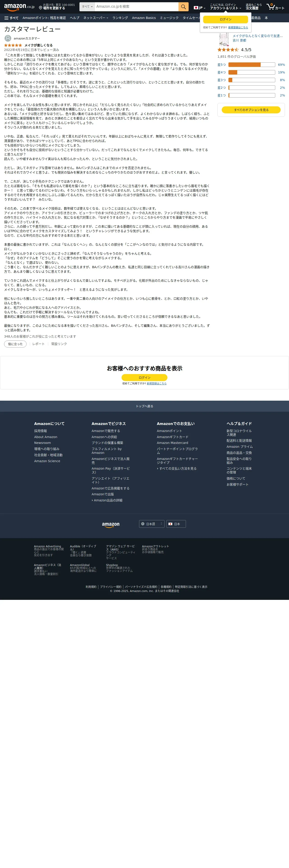Click the レポート link under the review
Viewport: 289px width, 868px height.
coord(38,344)
